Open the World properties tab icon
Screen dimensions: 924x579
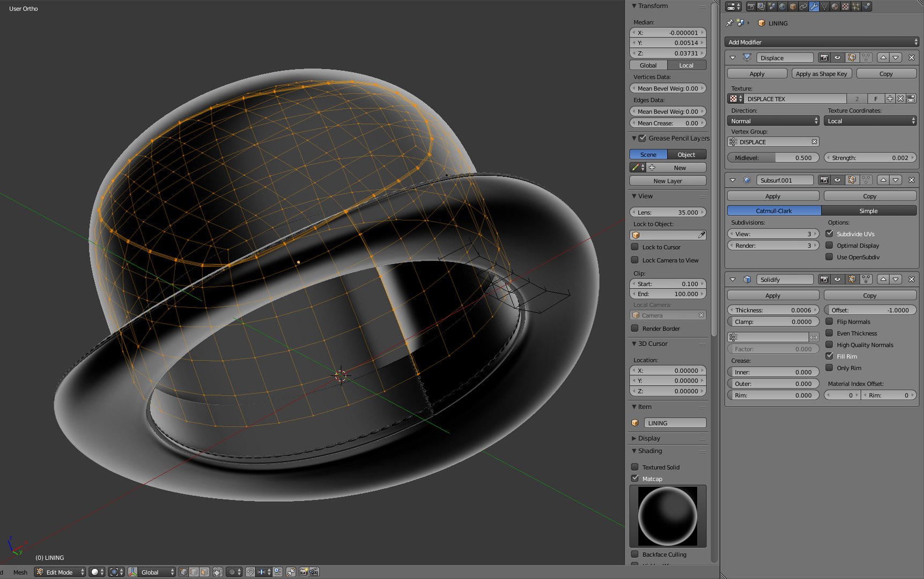[x=782, y=6]
